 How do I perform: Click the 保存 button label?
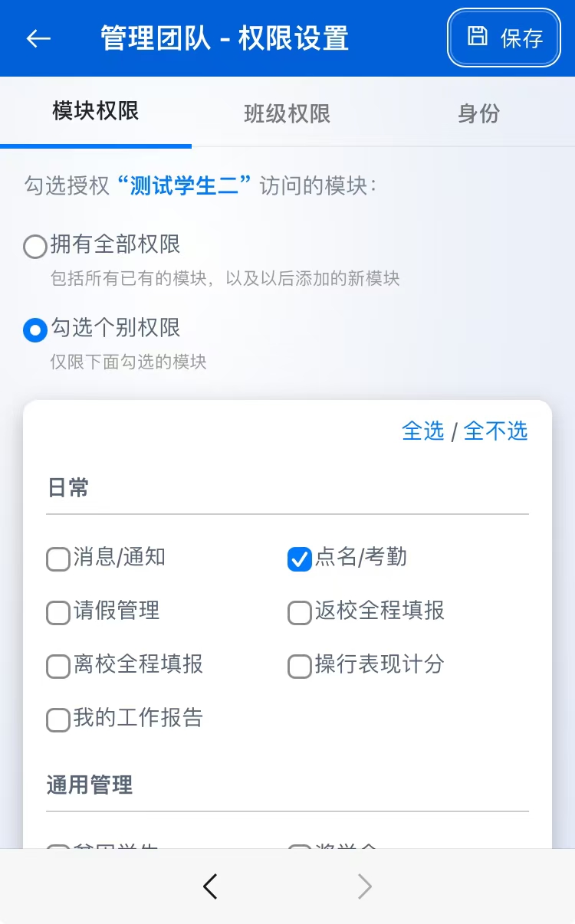point(521,38)
